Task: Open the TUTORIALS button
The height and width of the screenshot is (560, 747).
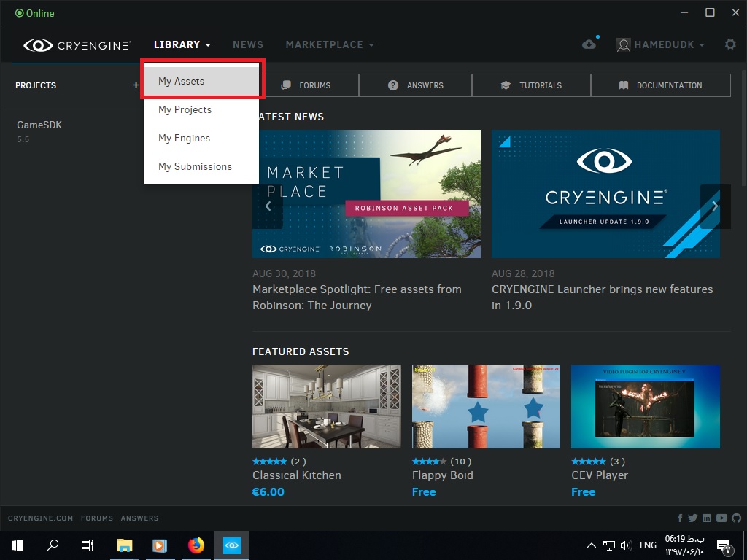Action: pyautogui.click(x=531, y=85)
